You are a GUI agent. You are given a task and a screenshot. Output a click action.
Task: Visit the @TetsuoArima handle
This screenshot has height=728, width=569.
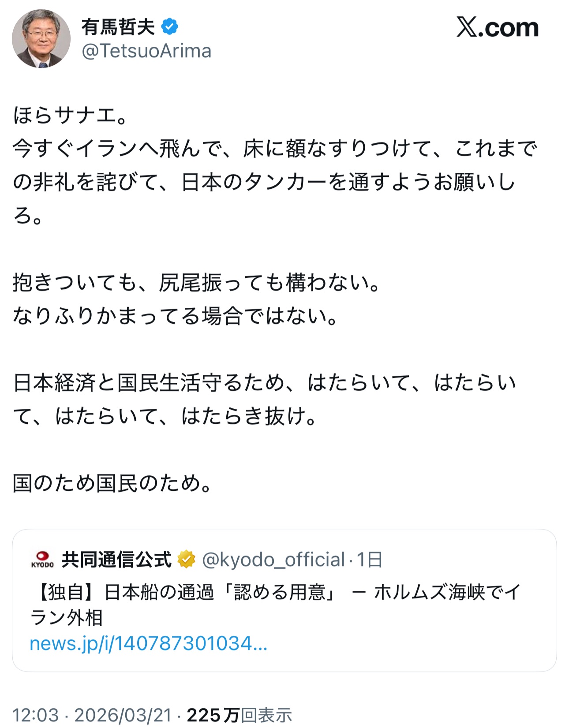146,51
